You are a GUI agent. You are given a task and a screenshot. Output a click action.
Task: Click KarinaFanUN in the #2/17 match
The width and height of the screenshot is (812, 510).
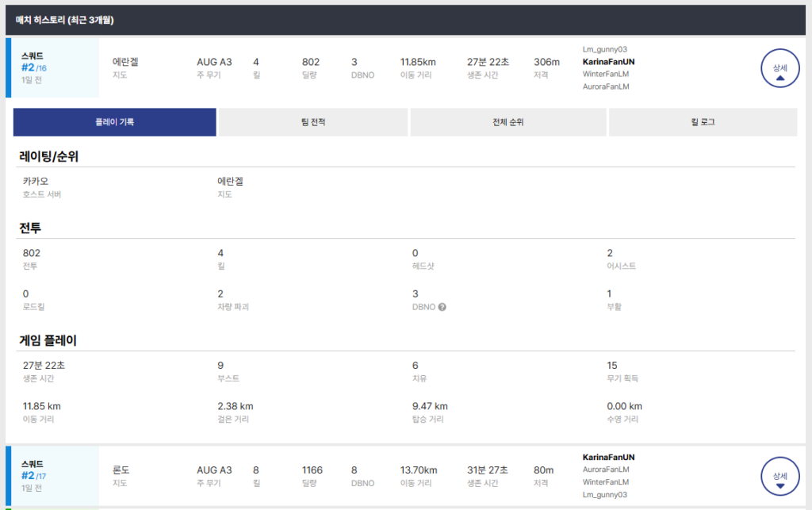[609, 458]
